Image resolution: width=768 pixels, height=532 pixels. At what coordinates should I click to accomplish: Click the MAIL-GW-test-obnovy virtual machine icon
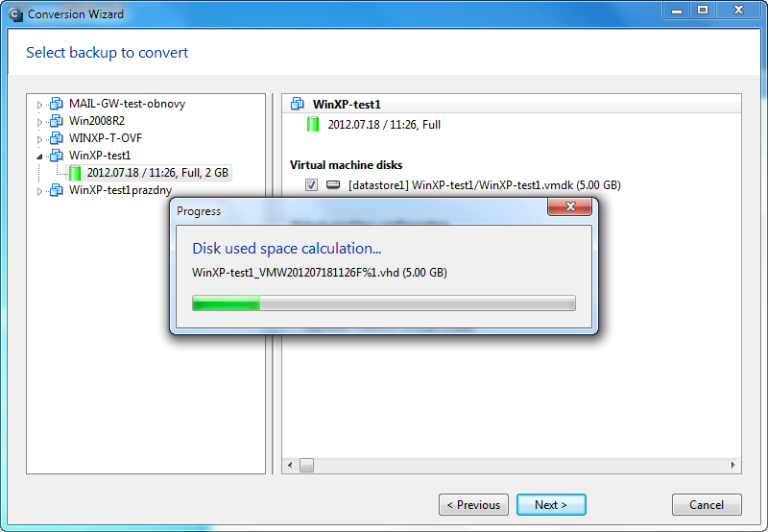[57, 104]
